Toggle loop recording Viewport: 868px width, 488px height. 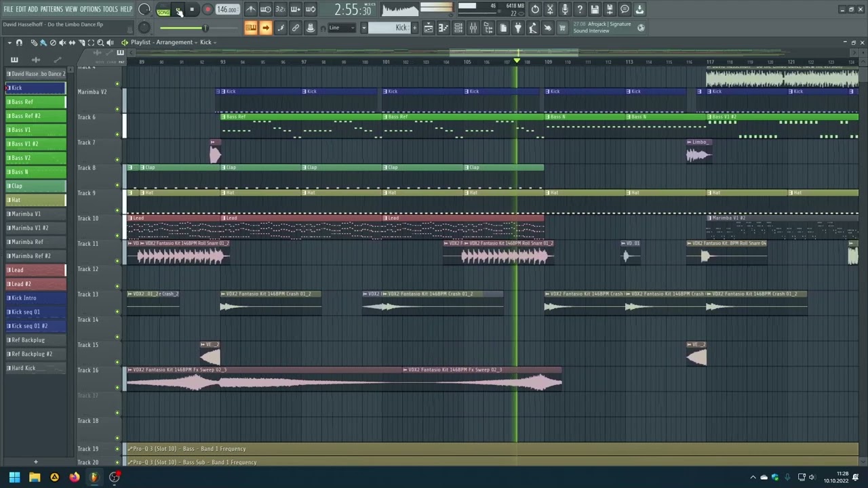tap(310, 9)
